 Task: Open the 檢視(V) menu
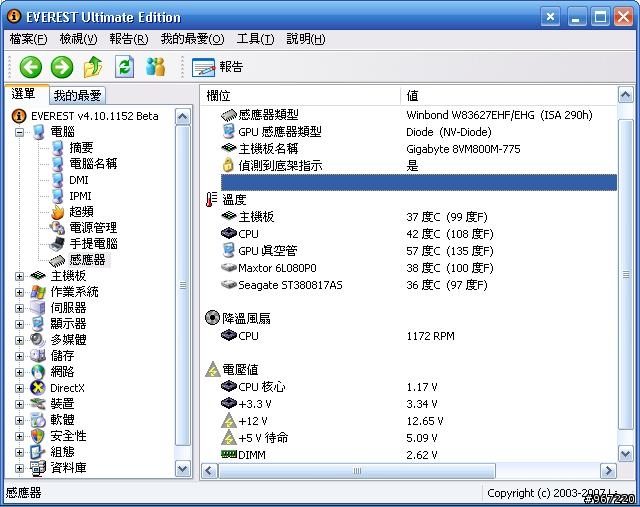click(x=78, y=39)
